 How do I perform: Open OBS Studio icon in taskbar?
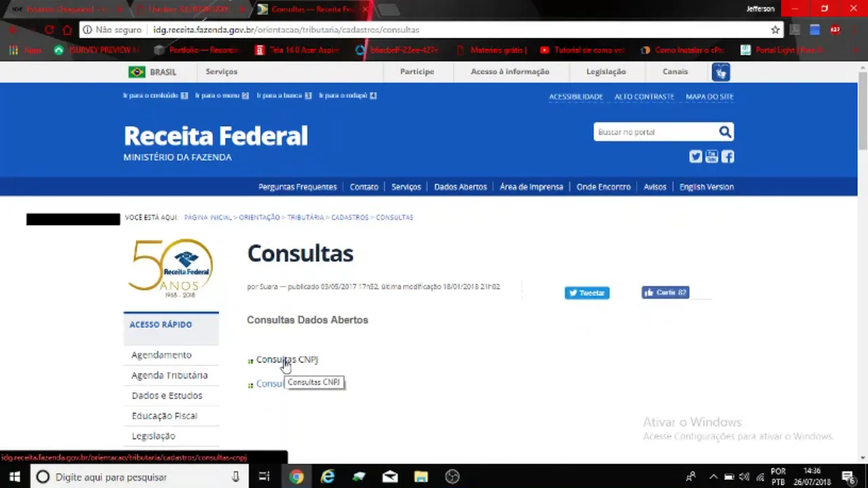click(452, 477)
